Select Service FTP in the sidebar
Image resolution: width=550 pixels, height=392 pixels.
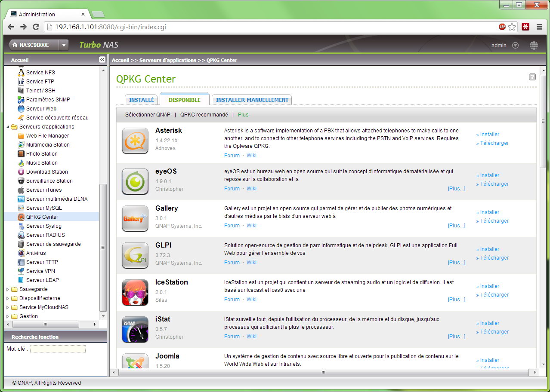tap(40, 81)
